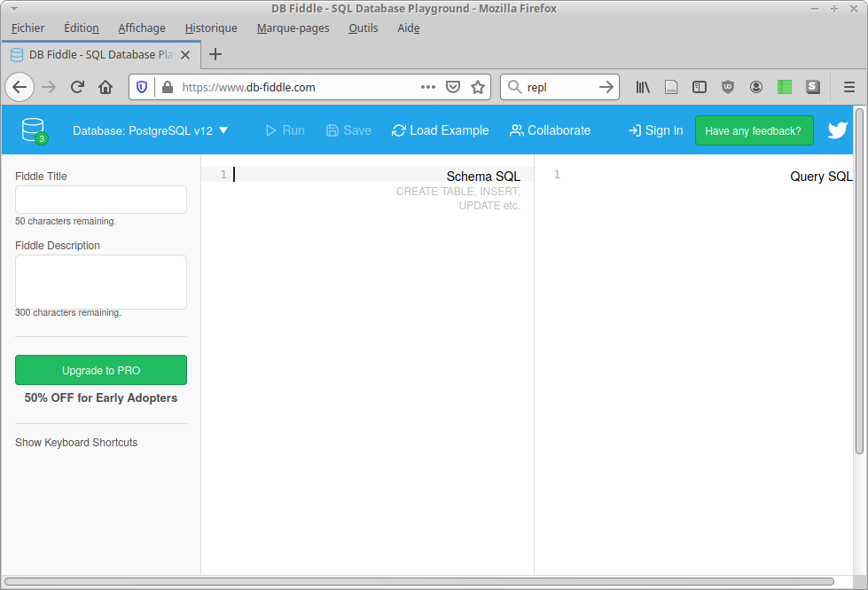Screen dimensions: 868x590
Task: Open the Outils menu
Action: [x=364, y=28]
